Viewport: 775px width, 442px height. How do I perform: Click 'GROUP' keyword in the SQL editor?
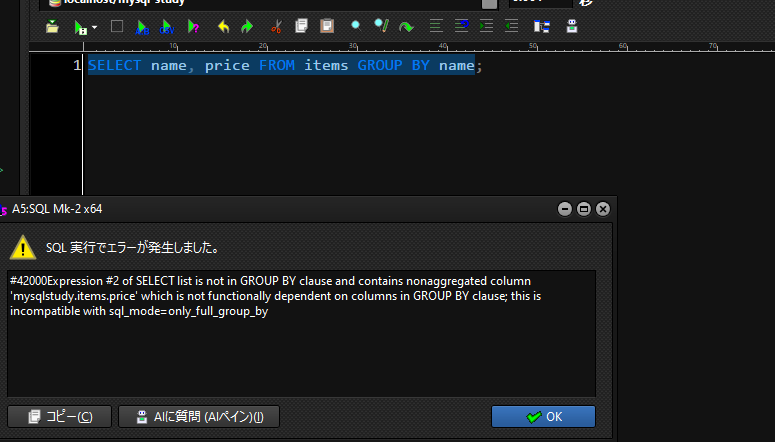(x=380, y=65)
